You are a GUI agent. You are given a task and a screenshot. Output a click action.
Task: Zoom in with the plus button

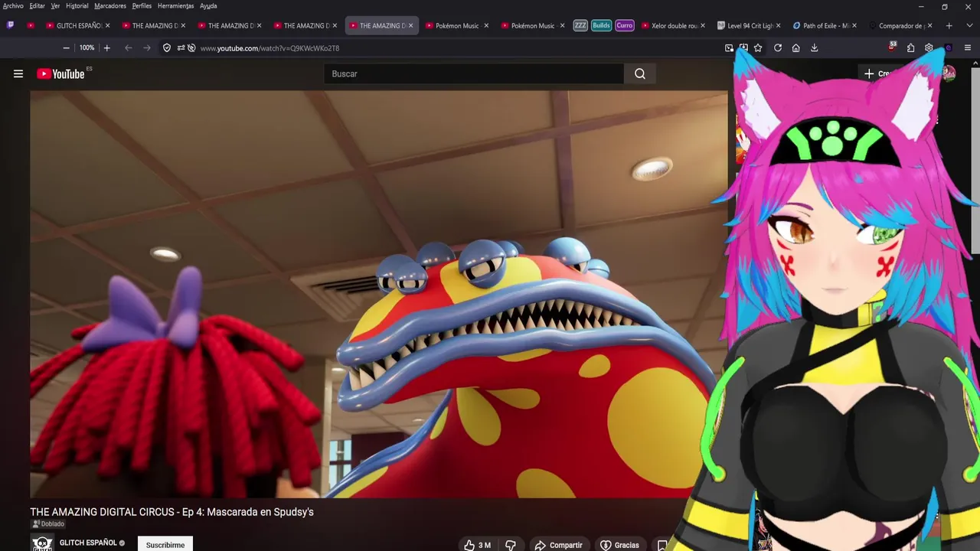pos(106,48)
